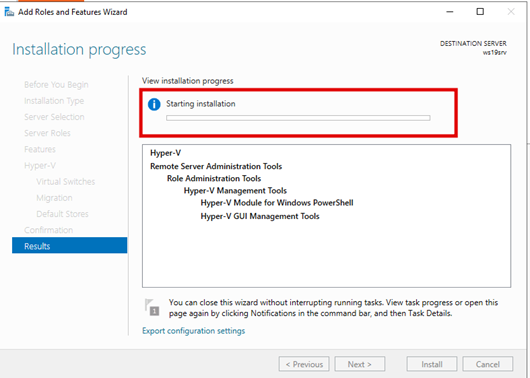Select Hyper-V Module for Windows PowerShell
This screenshot has height=378, width=530.
click(277, 203)
